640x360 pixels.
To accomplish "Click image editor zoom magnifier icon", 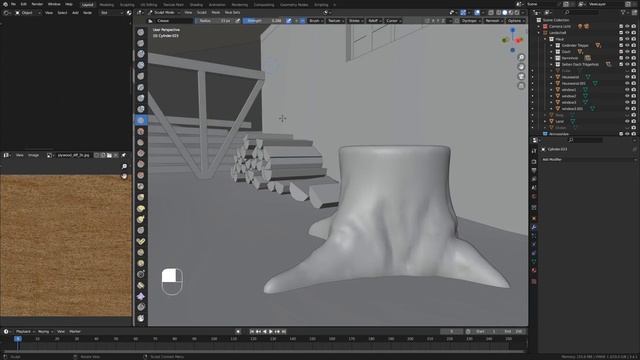I will [x=124, y=167].
